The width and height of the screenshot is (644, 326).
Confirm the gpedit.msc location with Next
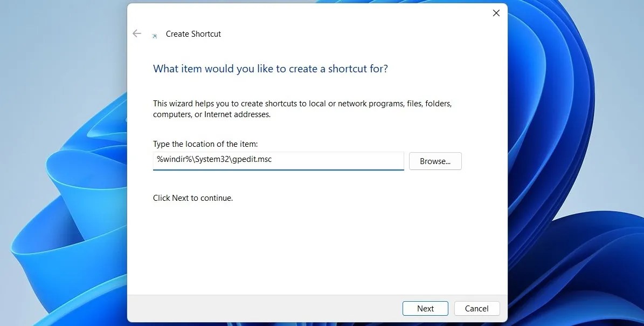(x=425, y=308)
